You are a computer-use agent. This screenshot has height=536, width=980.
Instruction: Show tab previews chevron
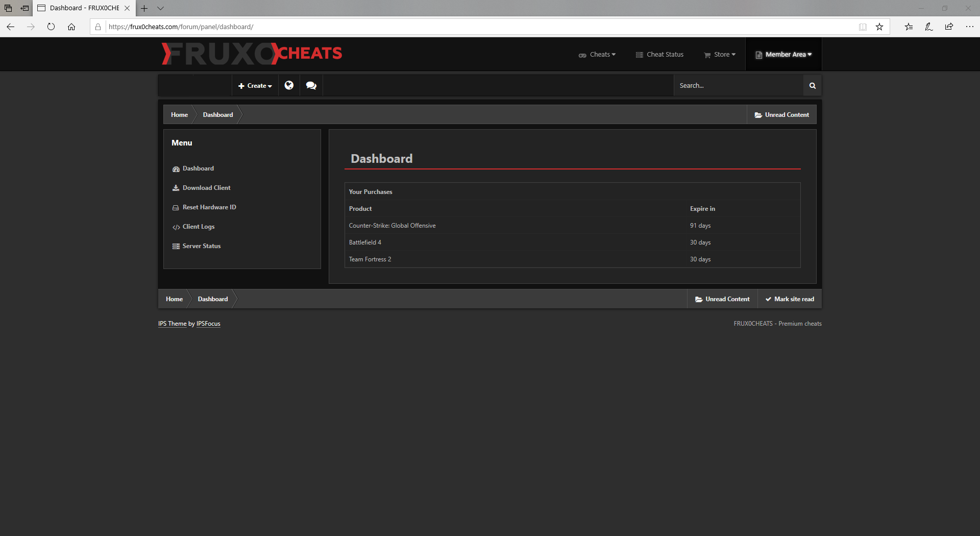pos(160,8)
